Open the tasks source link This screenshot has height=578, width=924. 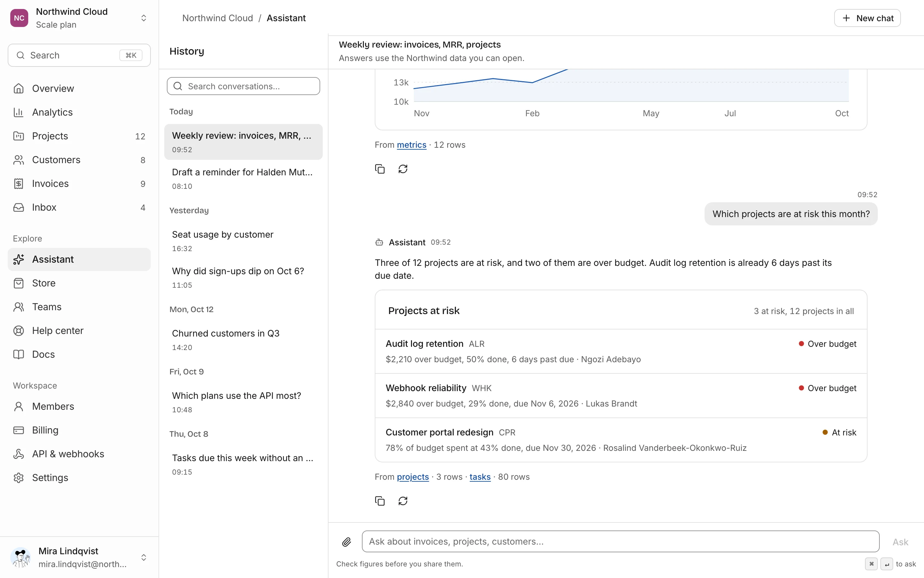tap(480, 477)
